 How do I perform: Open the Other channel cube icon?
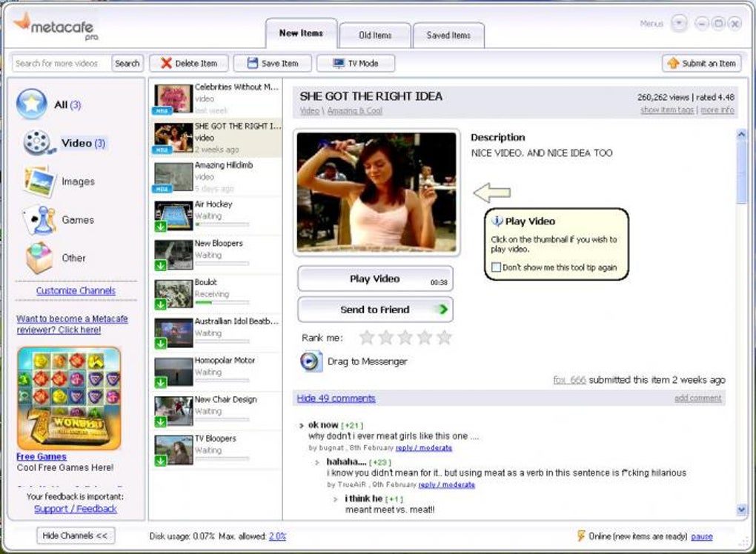(x=39, y=258)
